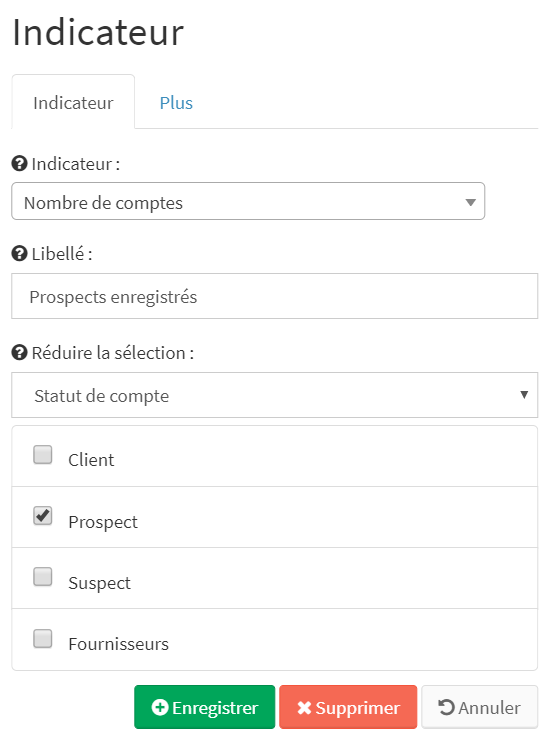Cancel with the Annuler button
557x737 pixels.
click(479, 707)
